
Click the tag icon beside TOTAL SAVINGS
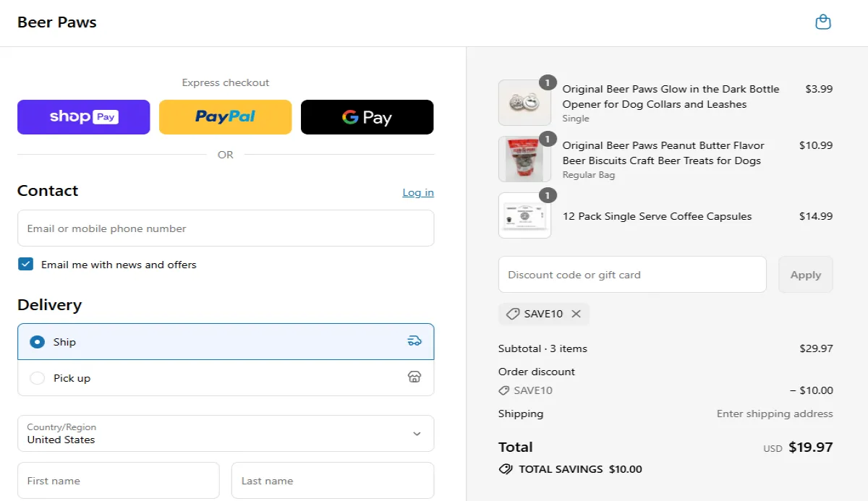coord(506,468)
